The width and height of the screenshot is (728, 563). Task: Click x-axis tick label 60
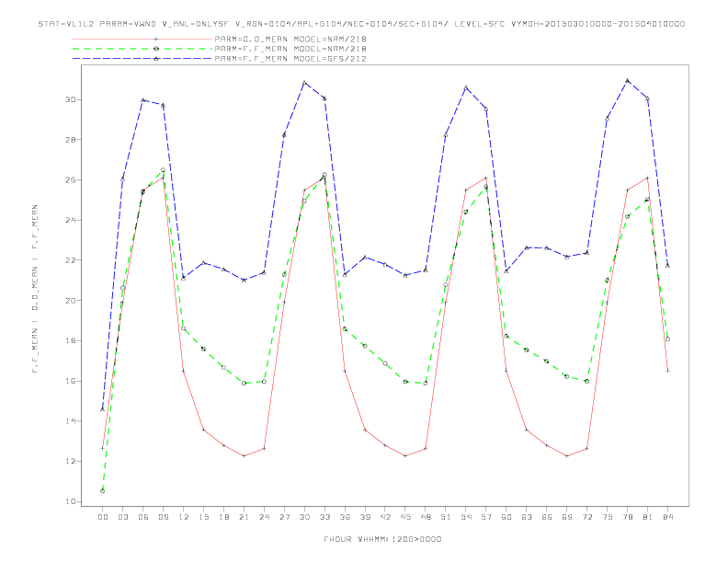coord(506,517)
